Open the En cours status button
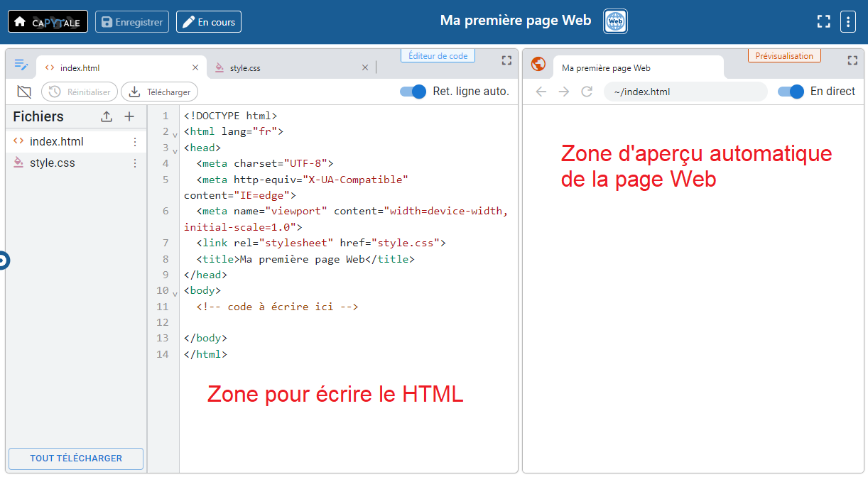 point(209,21)
